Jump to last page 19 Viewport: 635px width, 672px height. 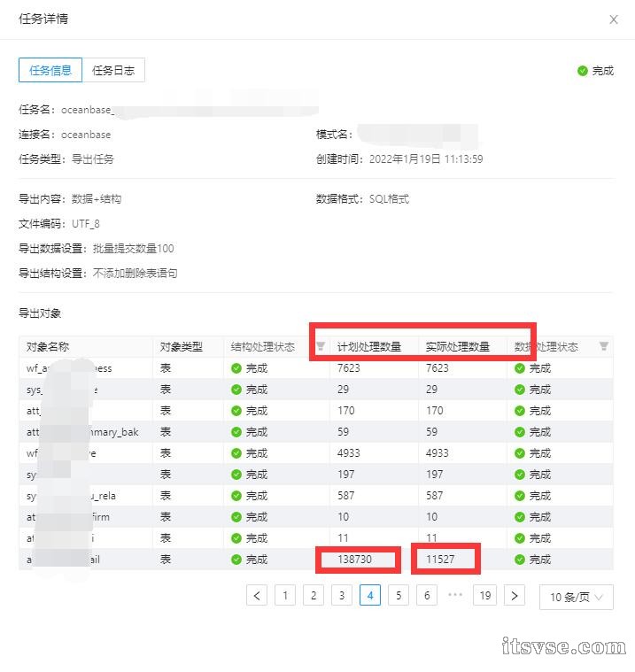tap(485, 595)
